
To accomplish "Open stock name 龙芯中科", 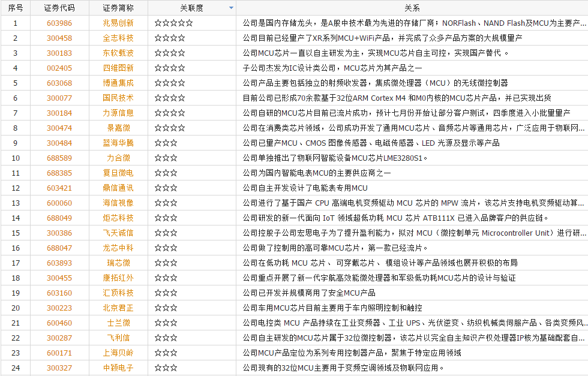I will click(x=118, y=248).
